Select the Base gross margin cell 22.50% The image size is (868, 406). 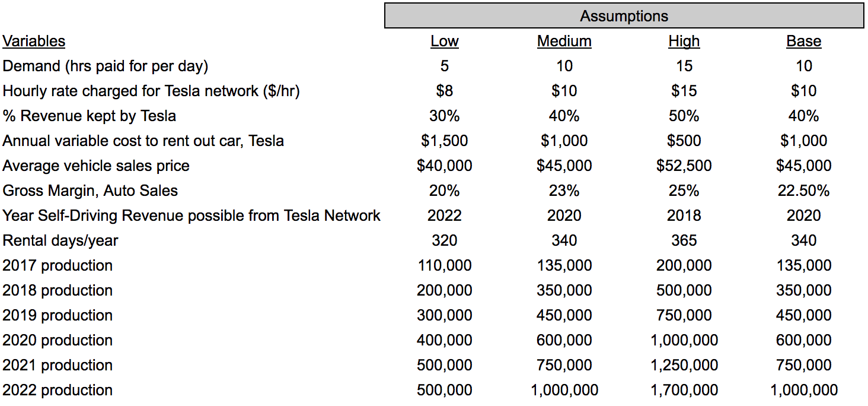click(803, 191)
